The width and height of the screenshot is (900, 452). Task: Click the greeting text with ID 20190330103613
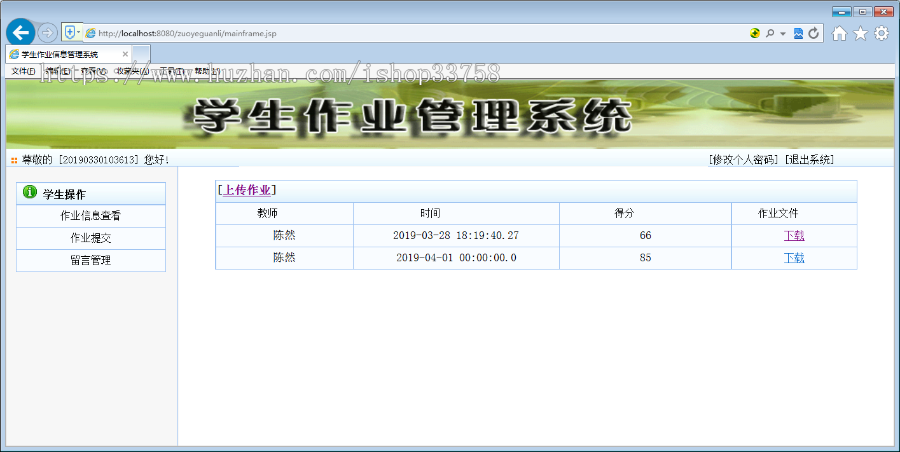coord(95,160)
